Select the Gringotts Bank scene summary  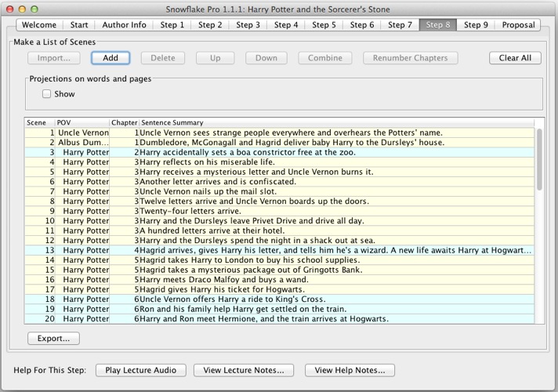coord(337,270)
